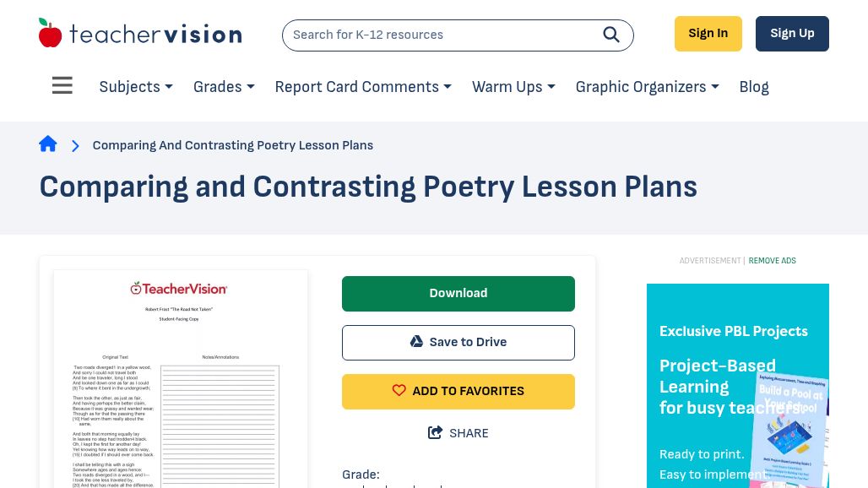Click the breadcrumb chevron arrow
This screenshot has width=868, height=488.
(75, 145)
